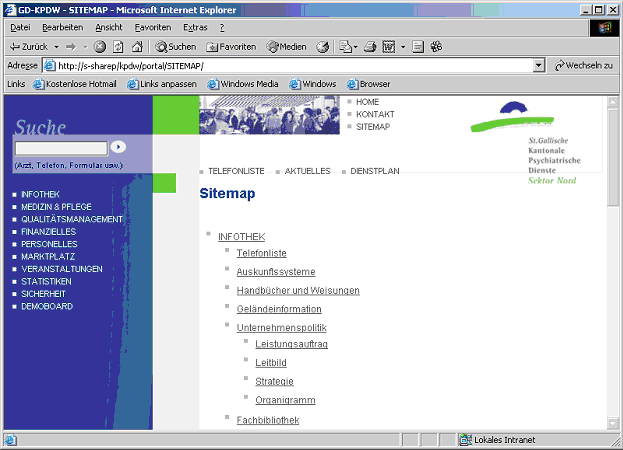Click the Messenger toolbar icon

[x=436, y=47]
